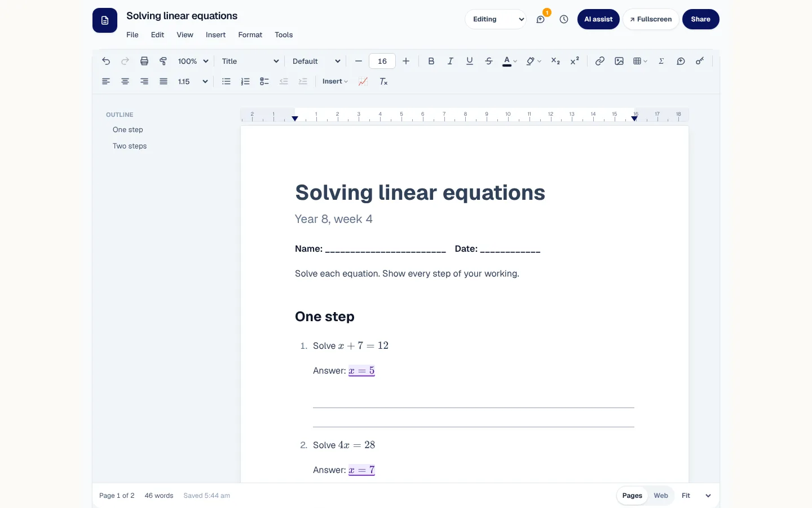Viewport: 812px width, 508px height.
Task: Activate the paint format roller tool
Action: coord(164,61)
